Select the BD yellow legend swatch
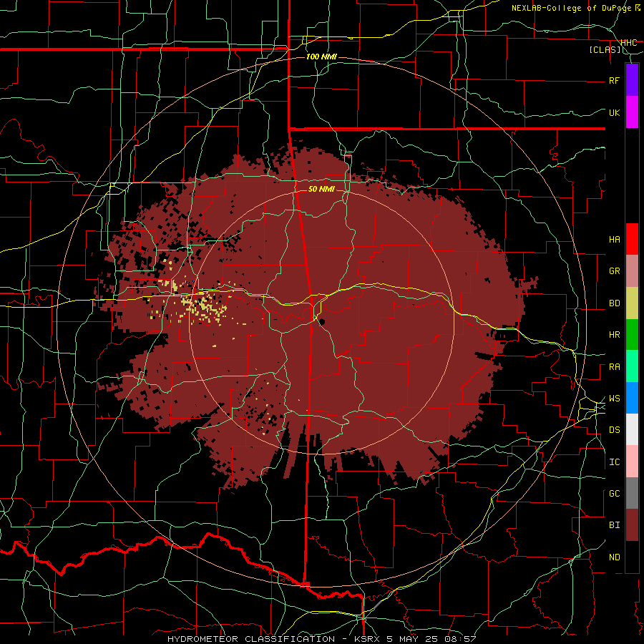Image resolution: width=644 pixels, height=644 pixels. point(632,303)
